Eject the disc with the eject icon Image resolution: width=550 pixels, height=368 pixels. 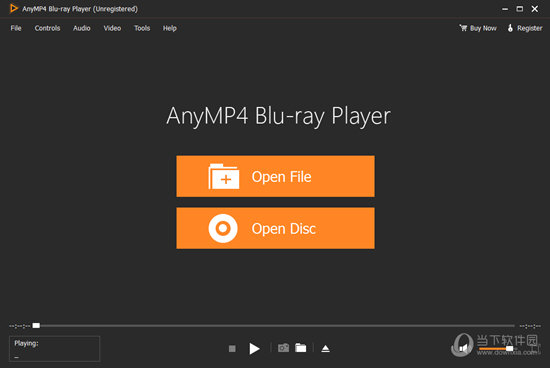click(326, 348)
